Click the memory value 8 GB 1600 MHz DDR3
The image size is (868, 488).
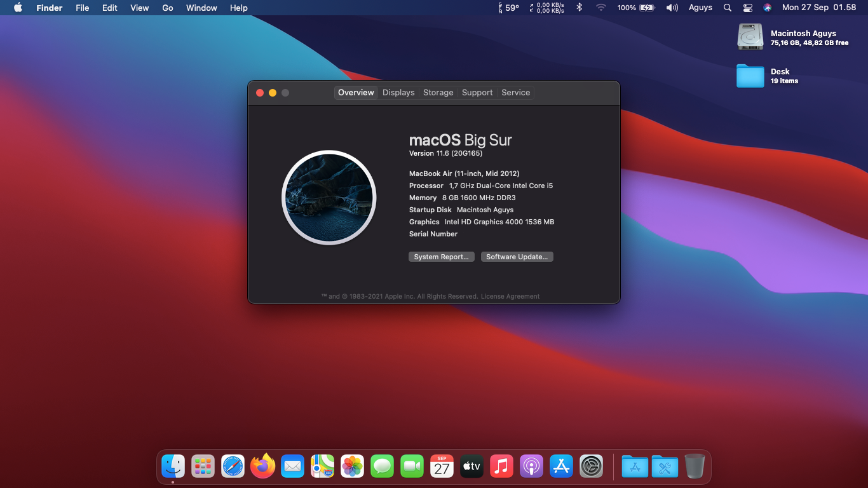[479, 198]
